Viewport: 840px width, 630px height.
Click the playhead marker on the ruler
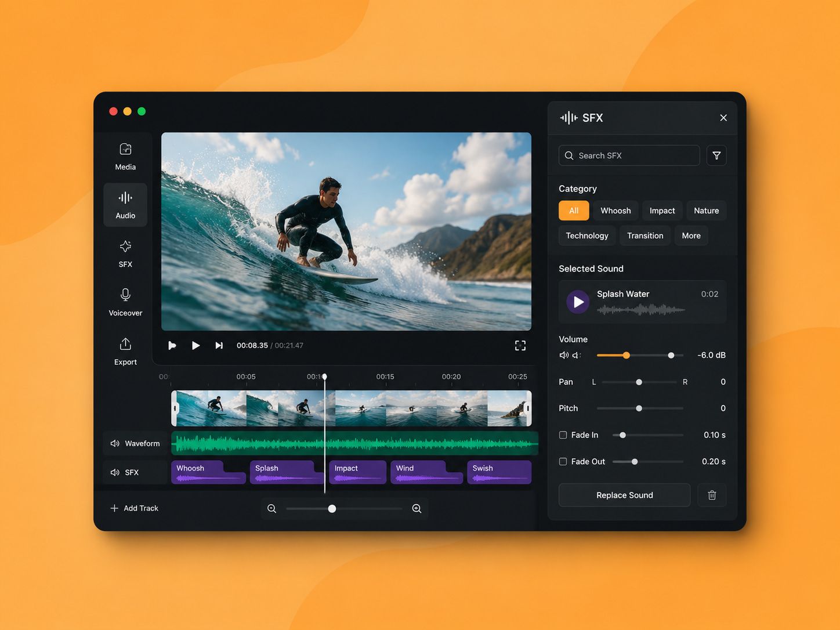(324, 376)
